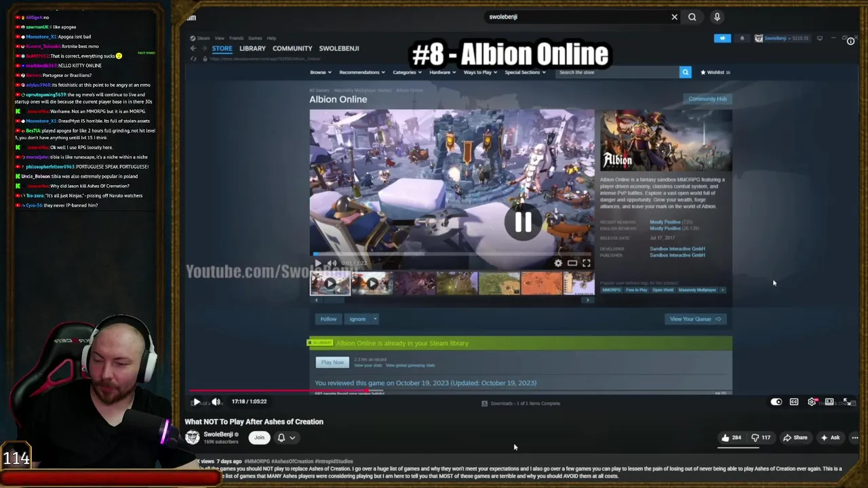The width and height of the screenshot is (868, 488).
Task: Click the Steam store search field
Action: tap(617, 73)
